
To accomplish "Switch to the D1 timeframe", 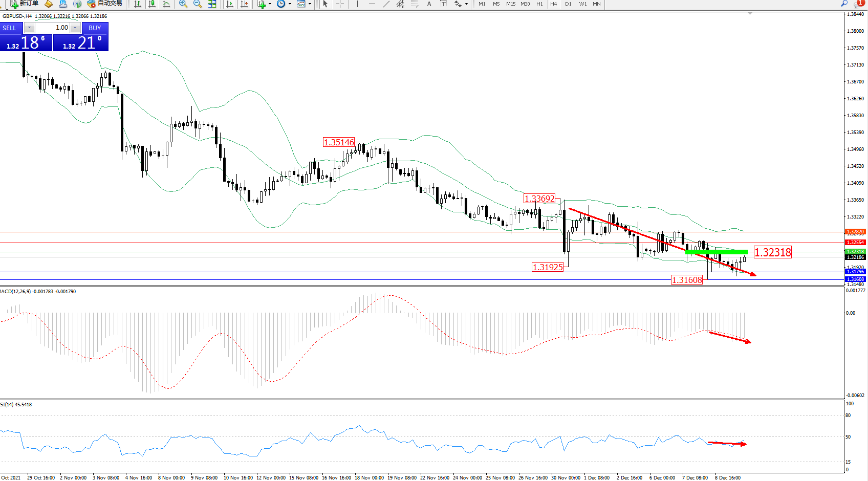I will pyautogui.click(x=568, y=4).
